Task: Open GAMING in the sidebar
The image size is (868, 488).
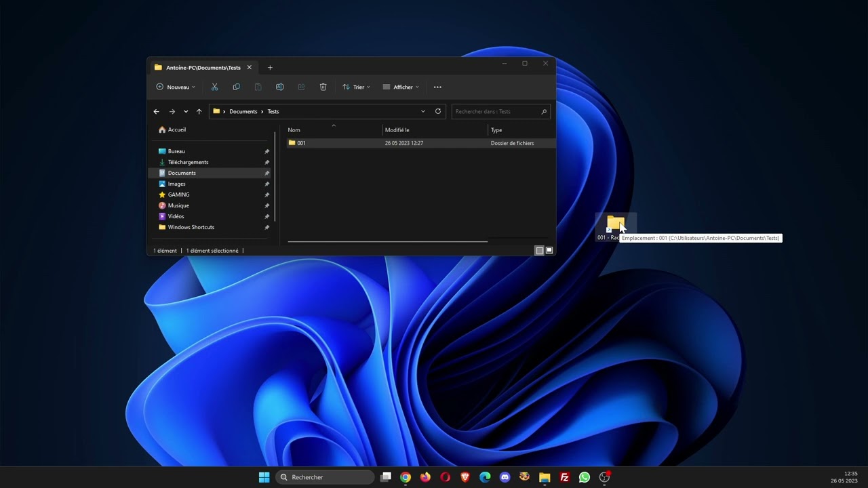Action: [179, 195]
